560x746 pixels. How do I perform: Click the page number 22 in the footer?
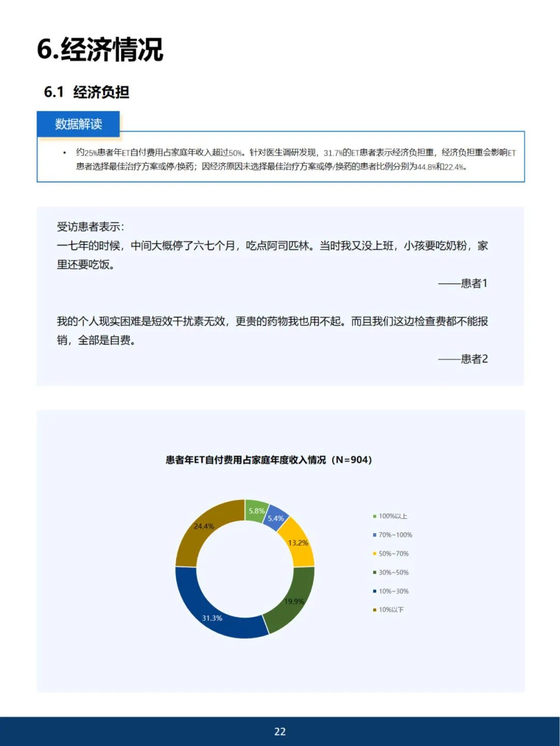coord(280,732)
